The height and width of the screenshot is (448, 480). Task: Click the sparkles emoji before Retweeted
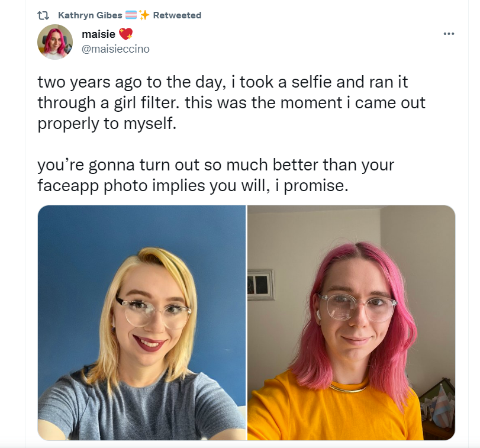144,15
